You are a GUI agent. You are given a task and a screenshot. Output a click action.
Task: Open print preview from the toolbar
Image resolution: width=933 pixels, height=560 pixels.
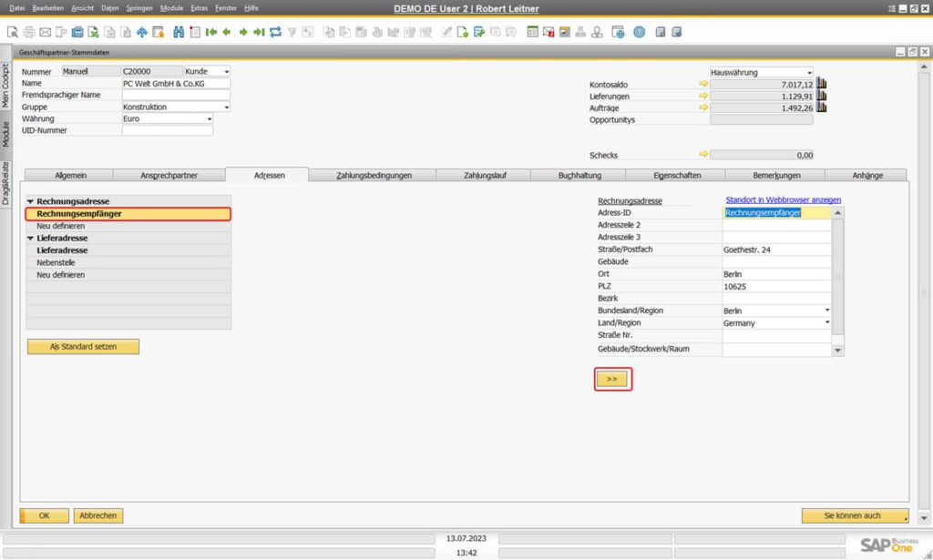(13, 32)
